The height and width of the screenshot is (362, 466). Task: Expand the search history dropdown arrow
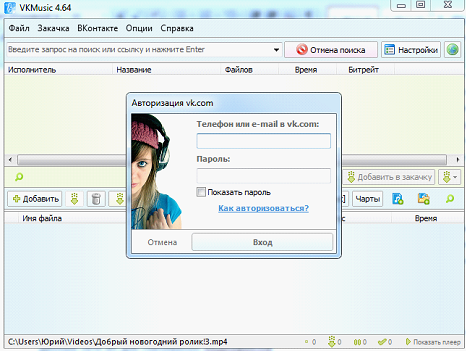[276, 50]
